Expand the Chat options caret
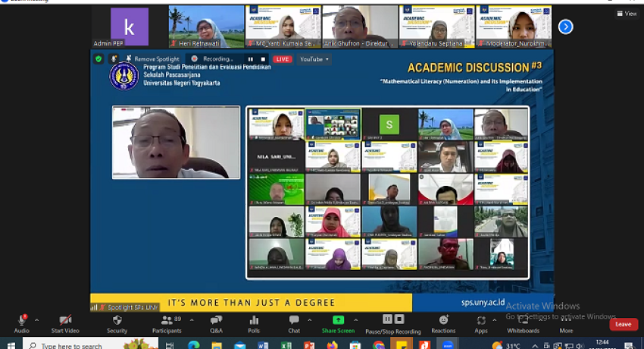This screenshot has height=349, width=644. pos(310,320)
